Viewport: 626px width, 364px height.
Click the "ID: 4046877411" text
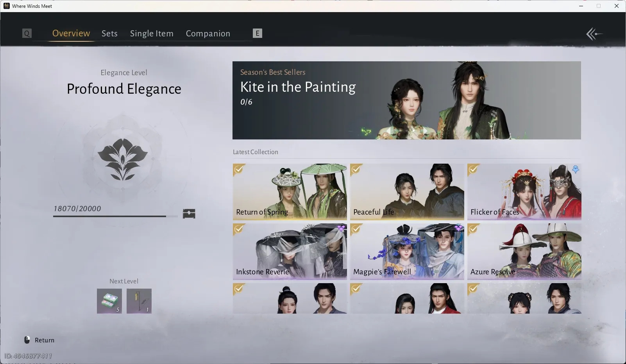(x=28, y=356)
